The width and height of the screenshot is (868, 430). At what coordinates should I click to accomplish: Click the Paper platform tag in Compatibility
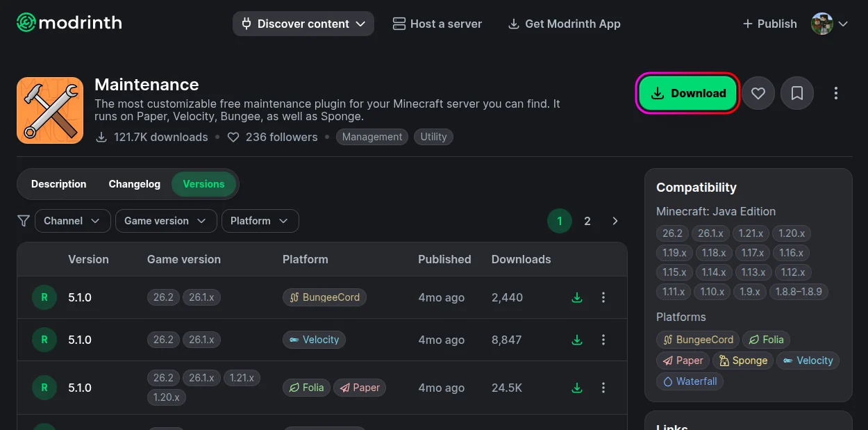(683, 361)
